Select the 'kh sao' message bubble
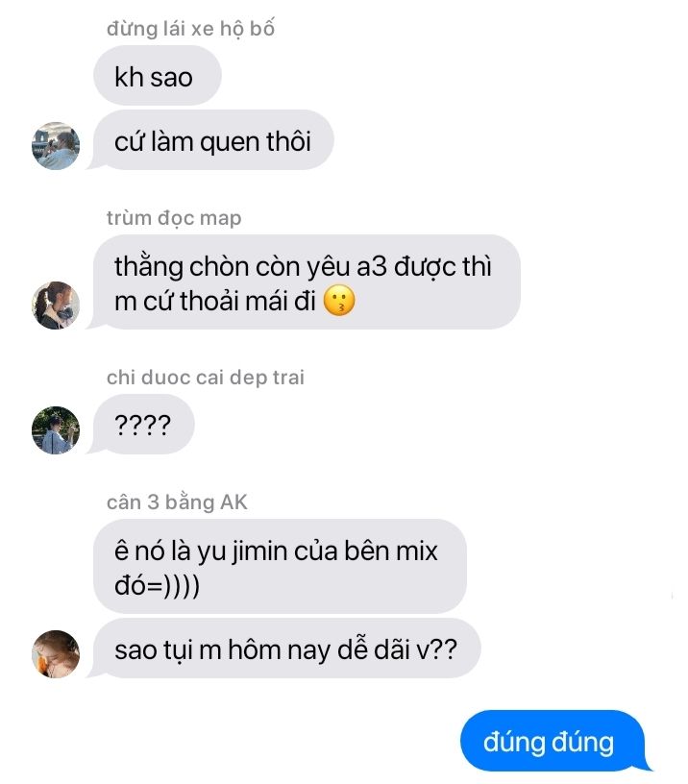688x784 pixels. click(157, 76)
